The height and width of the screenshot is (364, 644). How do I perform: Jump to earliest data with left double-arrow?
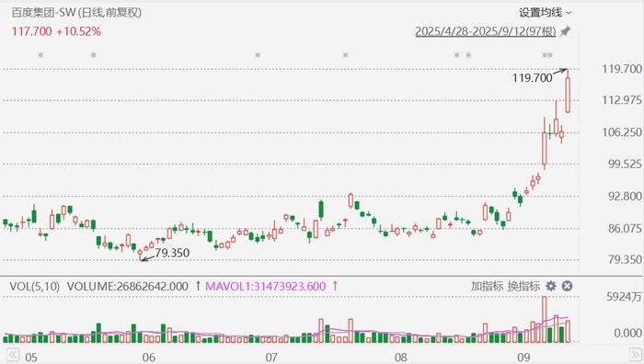13,355
